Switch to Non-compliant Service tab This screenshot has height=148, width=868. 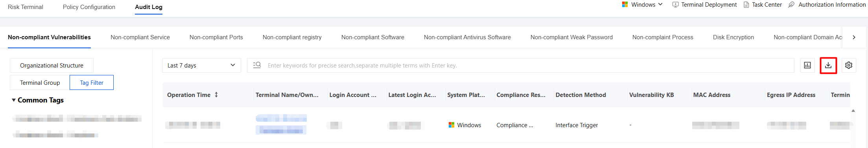[140, 37]
